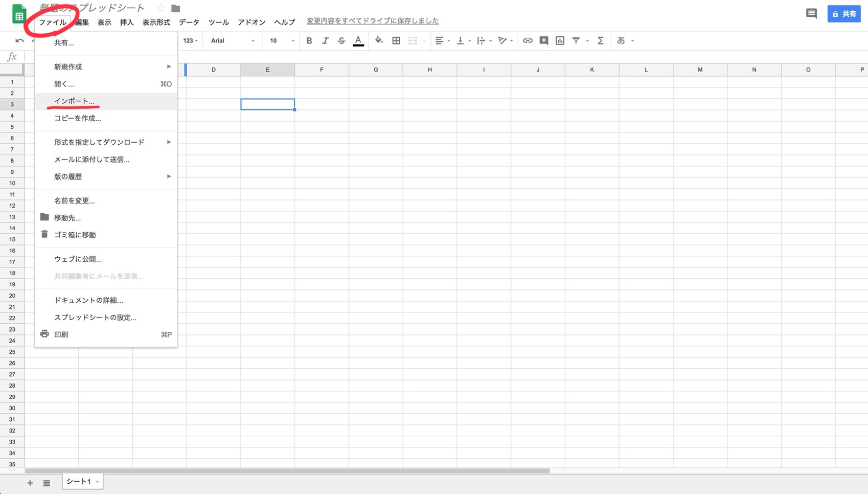Screen dimensions: 868x494
Task: Open the 123 number format dropdown
Action: 190,40
